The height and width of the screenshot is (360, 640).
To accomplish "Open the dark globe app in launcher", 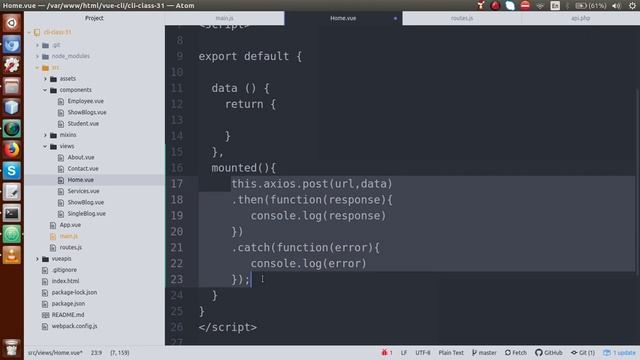I will click(11, 129).
